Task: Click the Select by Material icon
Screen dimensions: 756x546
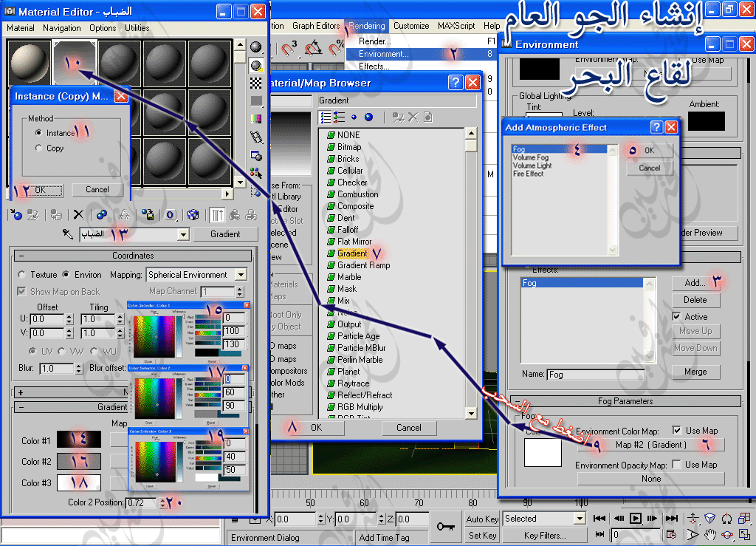Action: [256, 173]
